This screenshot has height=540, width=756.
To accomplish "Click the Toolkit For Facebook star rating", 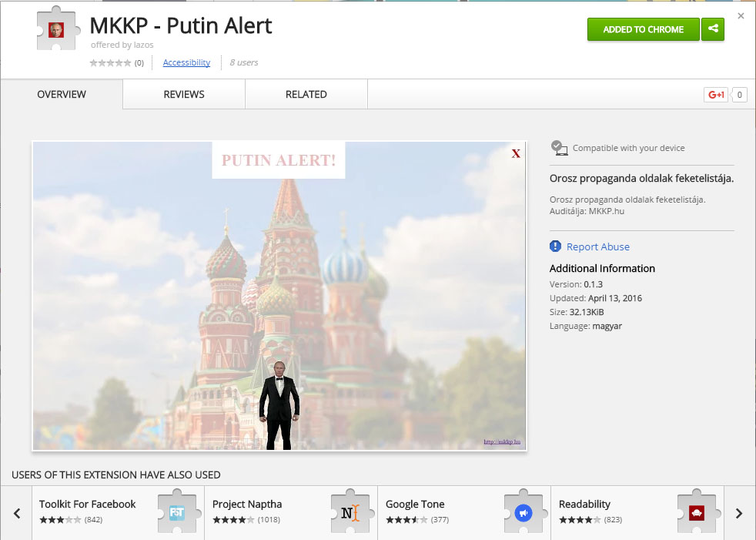I will [60, 520].
